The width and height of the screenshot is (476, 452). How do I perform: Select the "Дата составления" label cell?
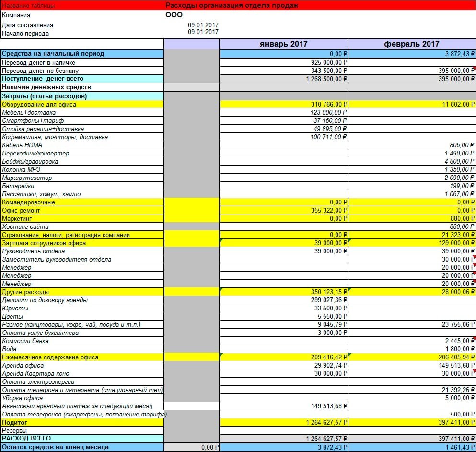coord(28,25)
